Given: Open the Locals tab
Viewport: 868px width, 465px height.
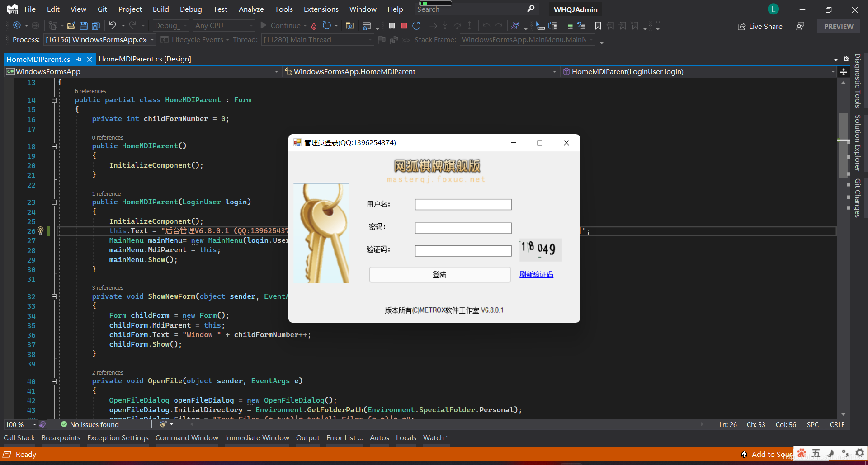Looking at the screenshot, I should [x=406, y=437].
